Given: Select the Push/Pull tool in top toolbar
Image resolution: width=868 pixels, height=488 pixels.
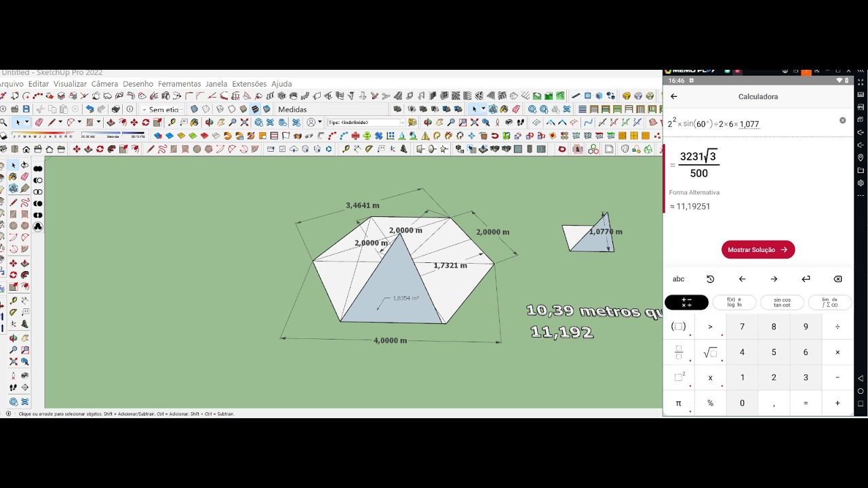Looking at the screenshot, I should [x=110, y=122].
